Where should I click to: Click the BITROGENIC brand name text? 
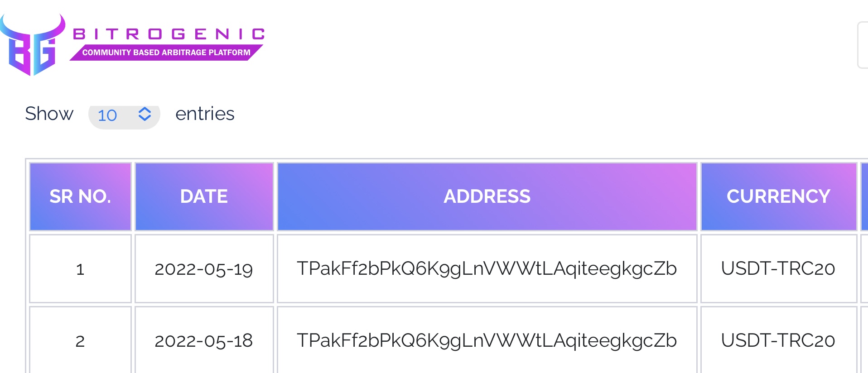(169, 34)
